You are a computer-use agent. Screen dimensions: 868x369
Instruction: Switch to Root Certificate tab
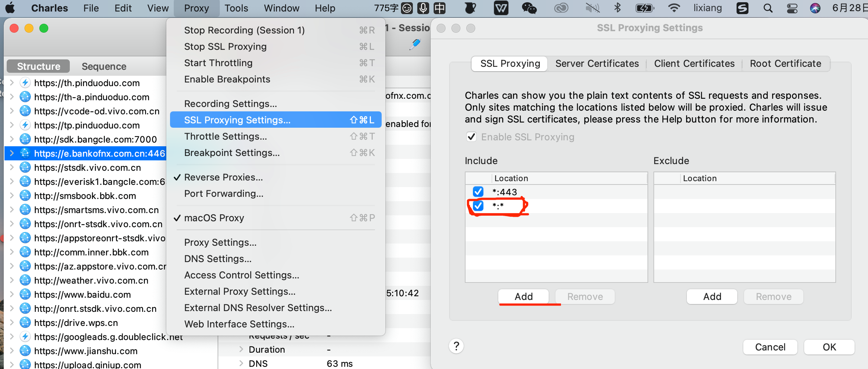click(x=786, y=63)
